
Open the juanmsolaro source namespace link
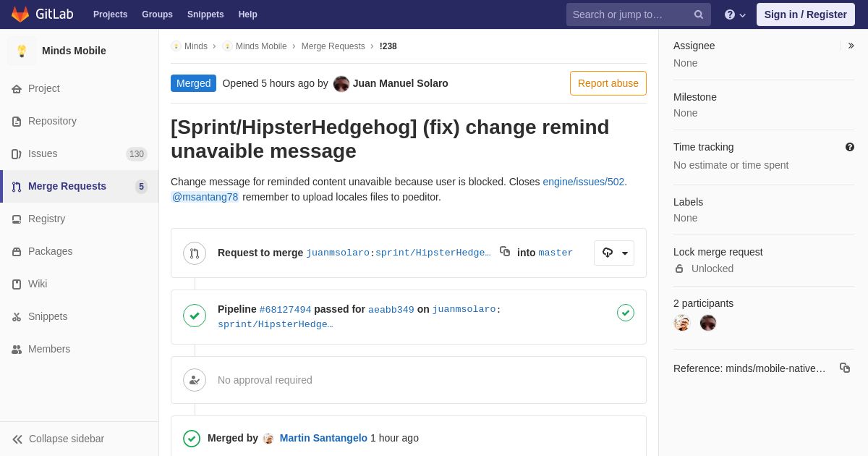click(x=338, y=253)
